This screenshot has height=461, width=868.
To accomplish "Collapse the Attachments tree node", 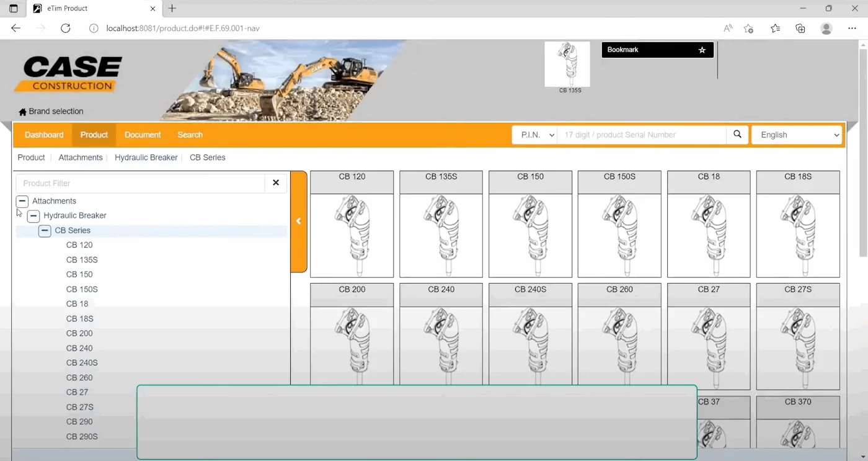I will click(x=22, y=201).
